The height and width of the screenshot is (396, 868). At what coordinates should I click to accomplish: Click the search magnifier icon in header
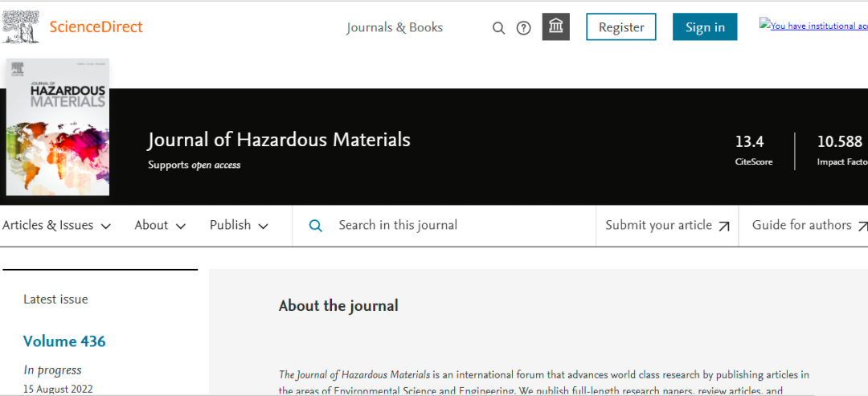[498, 28]
